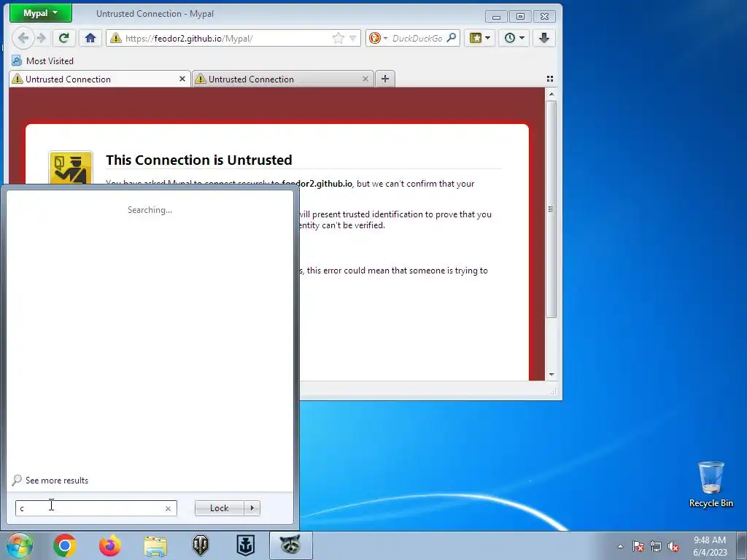
Task: Click the URL bar warning identity icon
Action: 116,38
